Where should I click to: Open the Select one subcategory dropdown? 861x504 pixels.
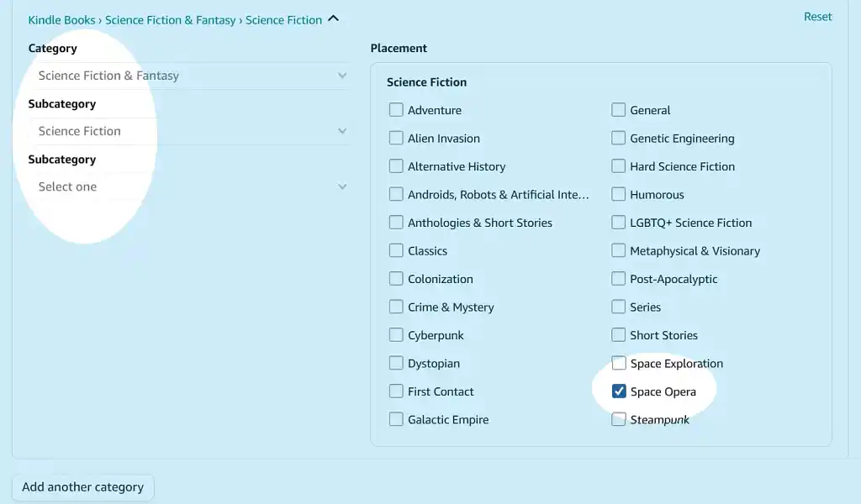pyautogui.click(x=189, y=186)
